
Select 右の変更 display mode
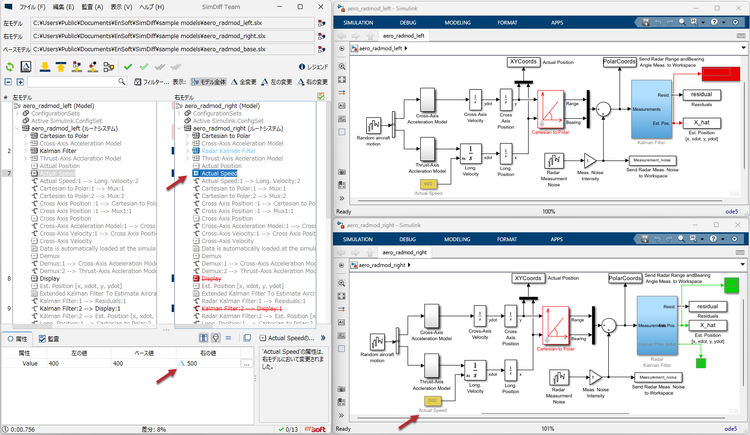(x=312, y=82)
